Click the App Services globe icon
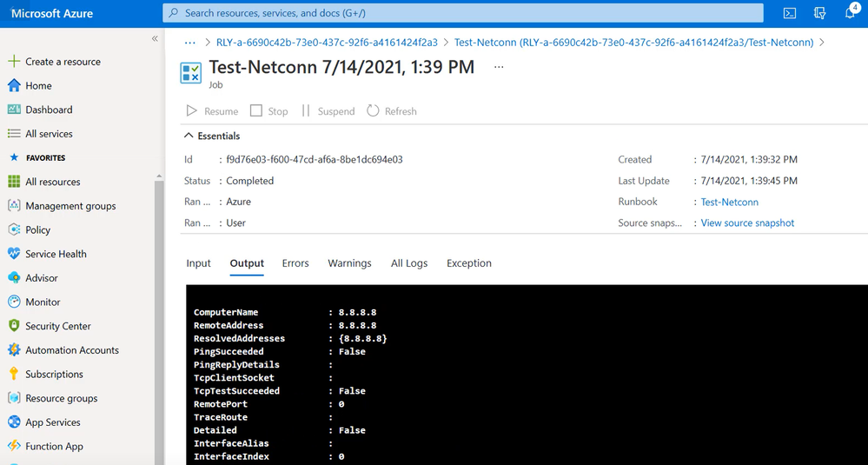 point(14,422)
